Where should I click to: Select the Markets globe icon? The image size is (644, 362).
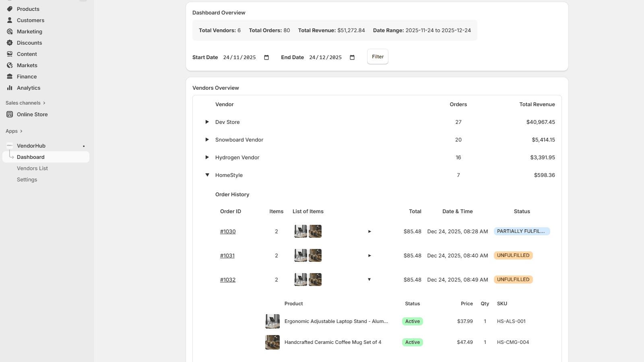point(9,65)
